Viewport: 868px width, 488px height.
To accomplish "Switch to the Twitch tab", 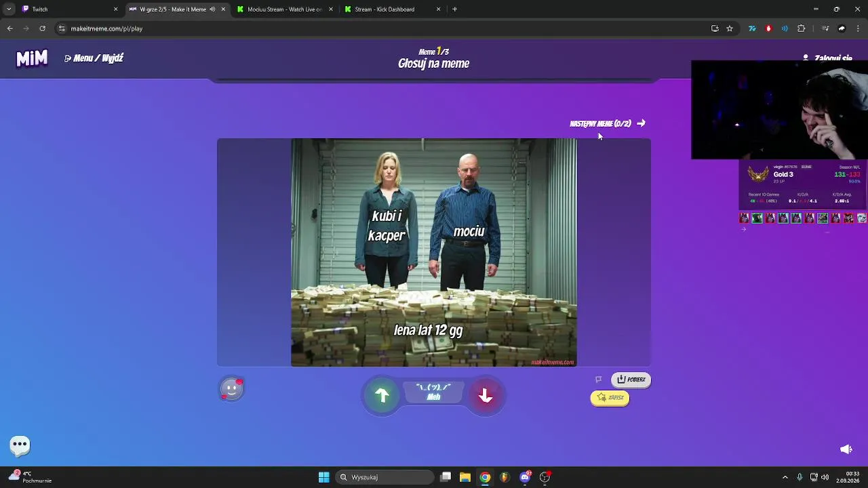I will point(70,9).
